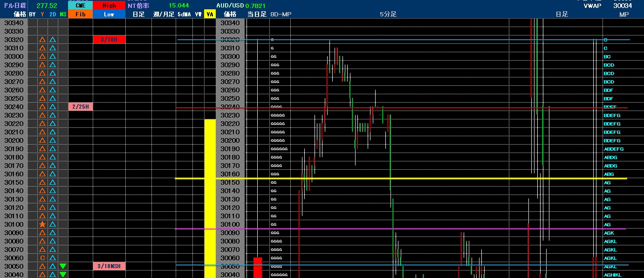
Task: Click the orange triangle in the 30280 row
Action: click(42, 73)
